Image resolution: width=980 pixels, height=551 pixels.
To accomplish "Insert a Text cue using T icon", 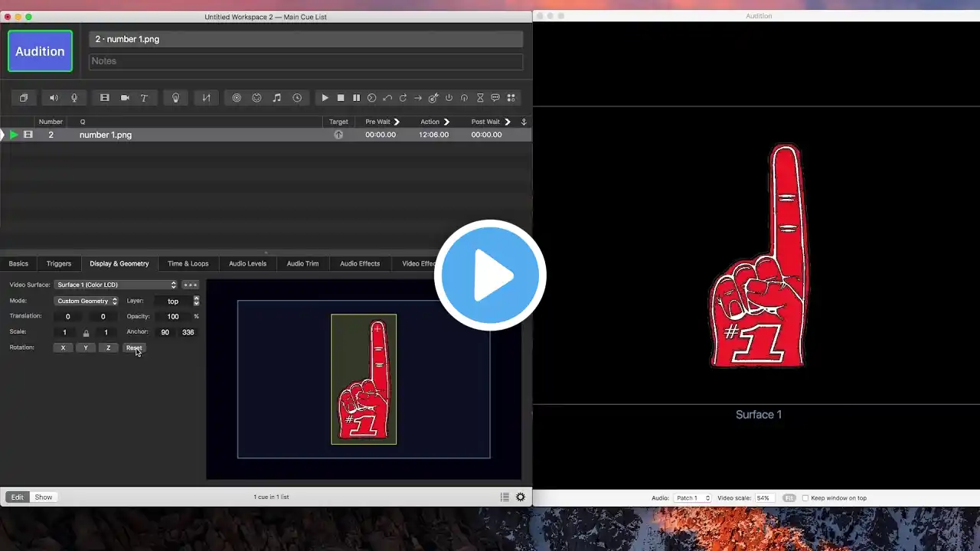I will [x=144, y=98].
